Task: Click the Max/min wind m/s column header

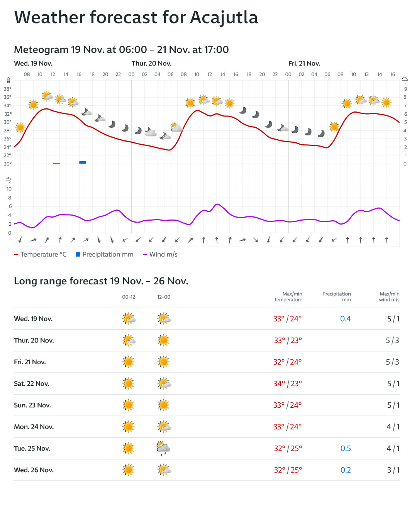Action: point(389,297)
